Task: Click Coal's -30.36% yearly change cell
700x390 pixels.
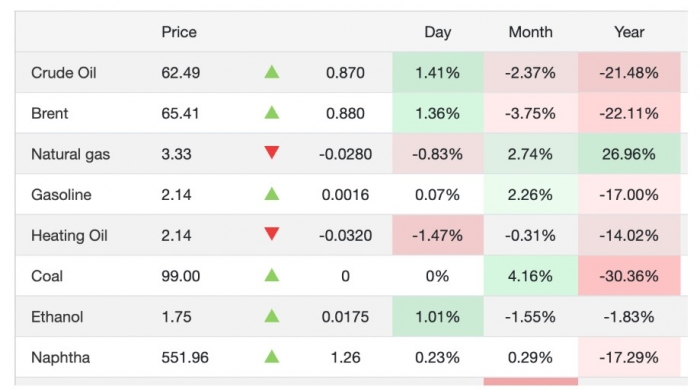Action: pyautogui.click(x=629, y=276)
